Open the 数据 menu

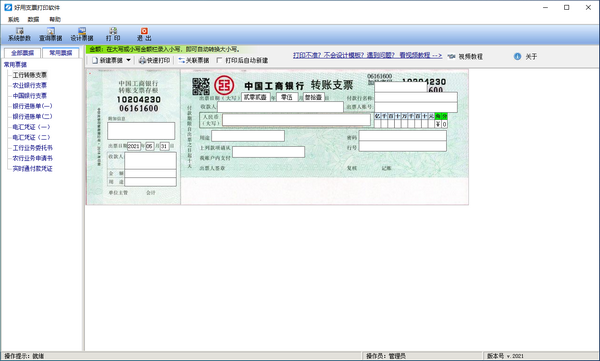(x=34, y=19)
